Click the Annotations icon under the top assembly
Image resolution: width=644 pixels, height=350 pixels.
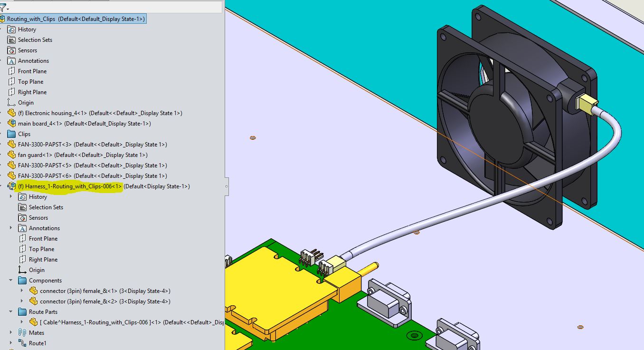tap(11, 60)
